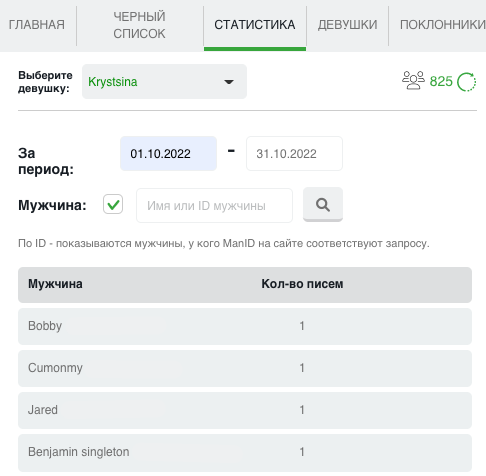Click the 825 fans counter

441,81
